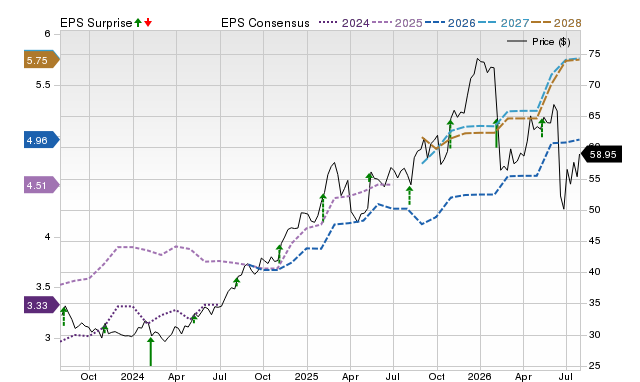Image resolution: width=640 pixels, height=382 pixels.
Task: Click the 2024 EPS consensus legend entry
Action: [344, 23]
